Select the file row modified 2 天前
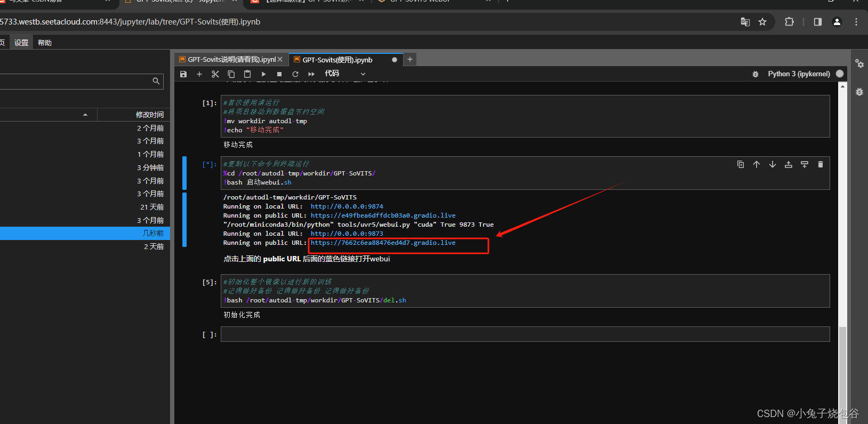Image resolution: width=868 pixels, height=424 pixels. click(x=85, y=246)
